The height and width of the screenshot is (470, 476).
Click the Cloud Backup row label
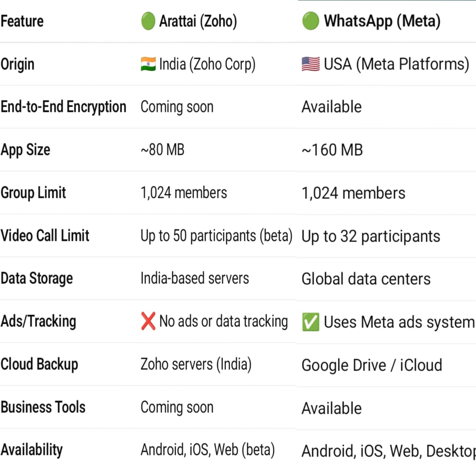click(x=39, y=364)
